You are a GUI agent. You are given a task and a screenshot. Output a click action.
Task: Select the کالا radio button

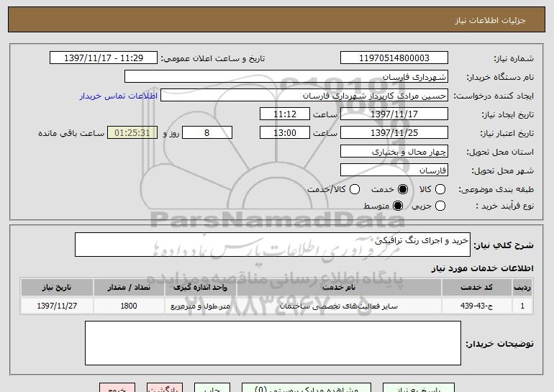(x=440, y=189)
